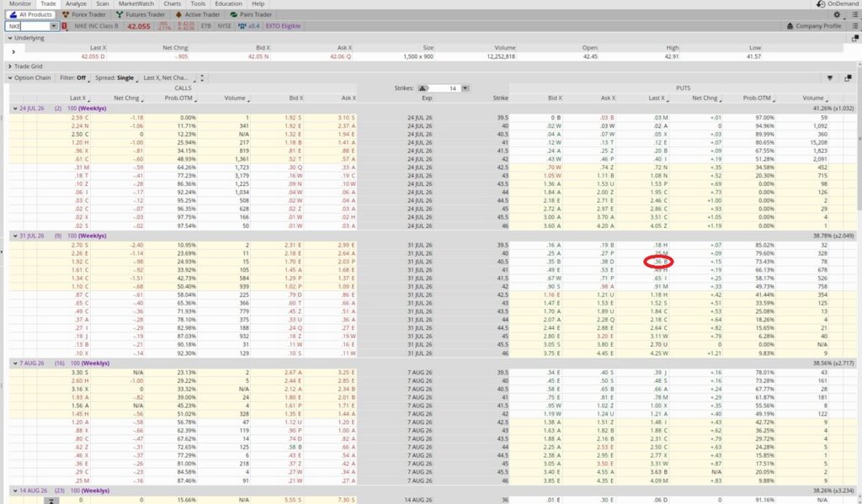Click the EXTO Eligible label

(283, 26)
